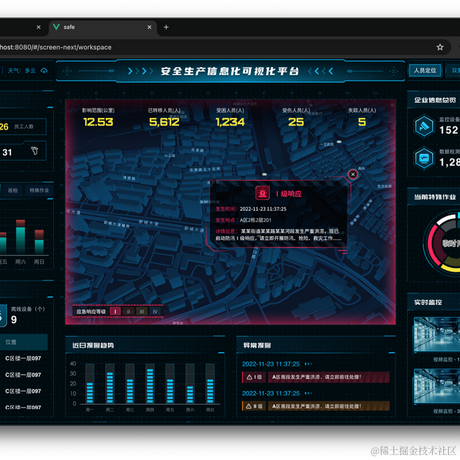Expand dots after second alert timestamp
Screen dimensions: 460x460
tap(308, 393)
